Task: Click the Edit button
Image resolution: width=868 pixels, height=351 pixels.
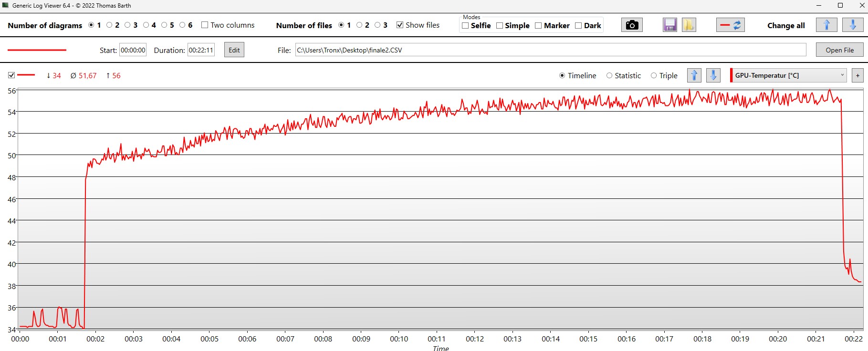Action: tap(234, 50)
